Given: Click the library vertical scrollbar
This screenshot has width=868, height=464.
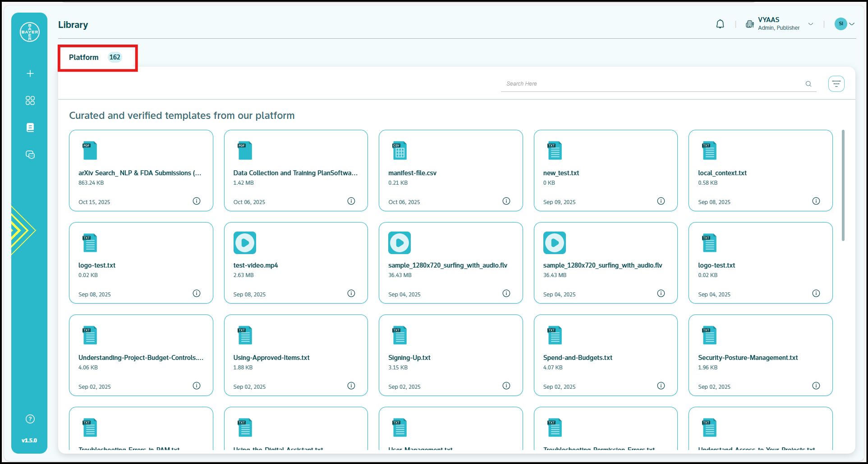Looking at the screenshot, I should (843, 185).
